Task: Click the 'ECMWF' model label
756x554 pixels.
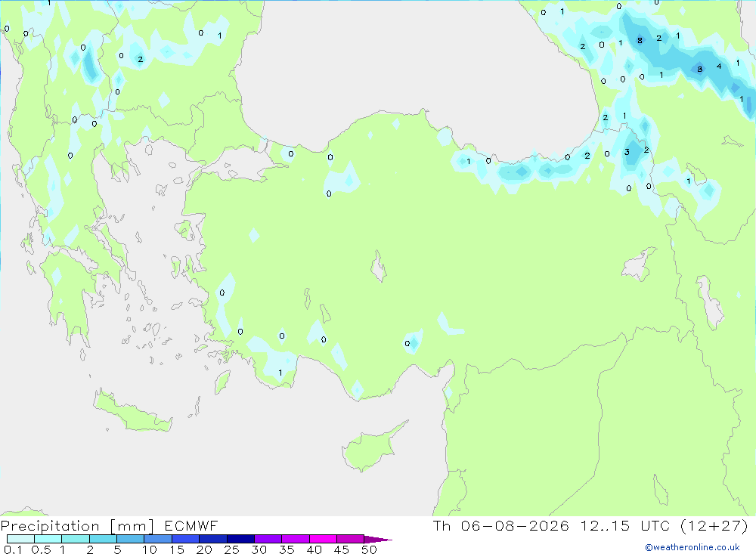Action: tap(191, 525)
